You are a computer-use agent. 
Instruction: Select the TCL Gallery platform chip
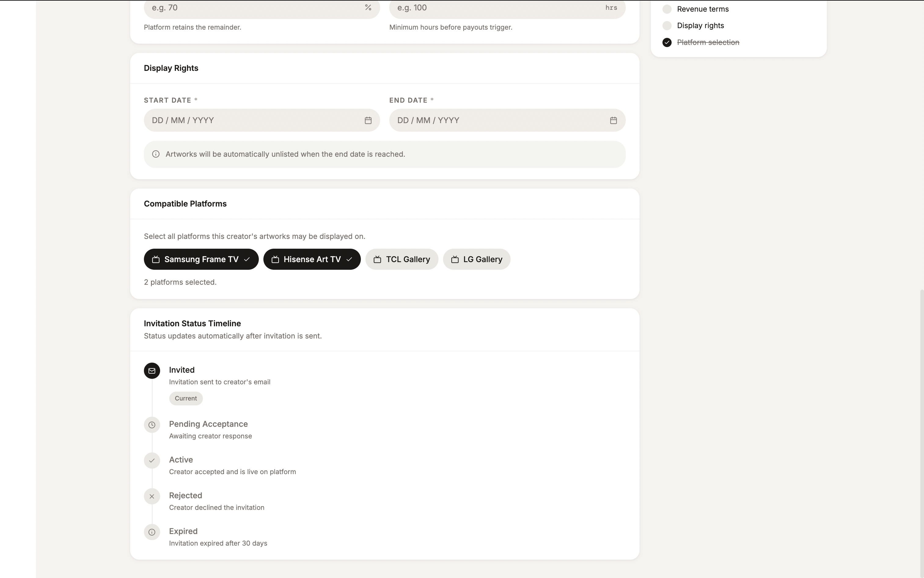coord(402,259)
